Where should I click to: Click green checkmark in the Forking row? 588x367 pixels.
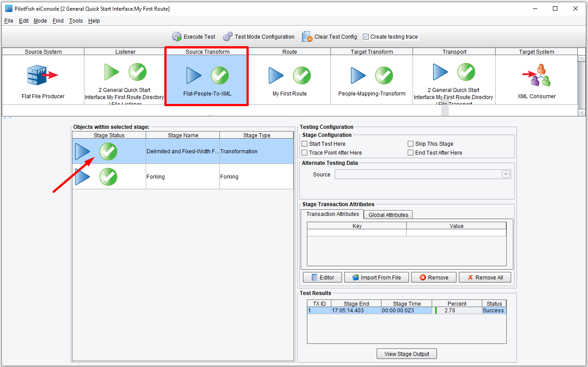pyautogui.click(x=108, y=177)
